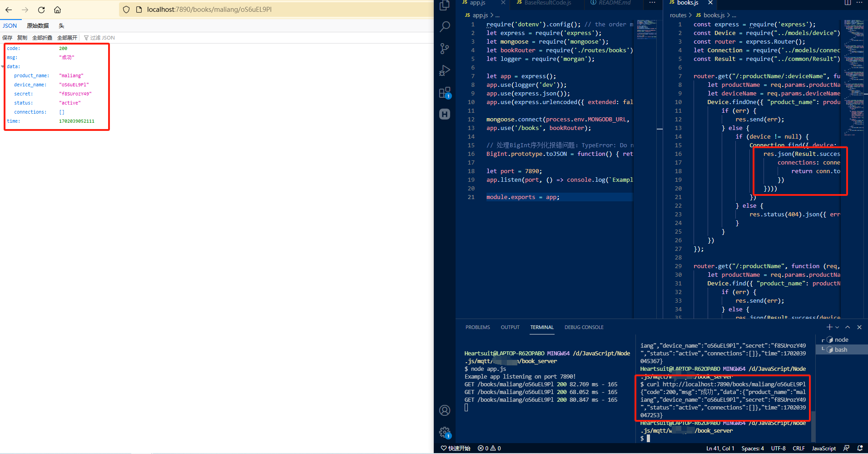Image resolution: width=868 pixels, height=454 pixels.
Task: Click Ln 41, Col 1 in status bar
Action: click(720, 449)
